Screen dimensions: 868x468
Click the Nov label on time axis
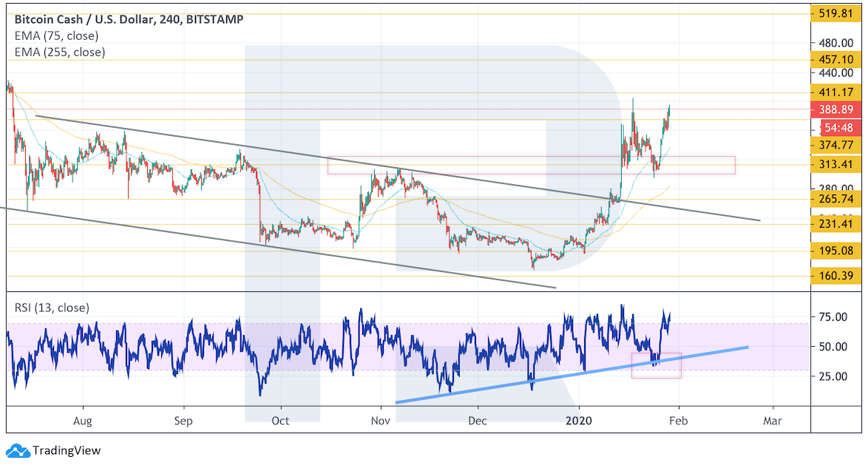(381, 421)
